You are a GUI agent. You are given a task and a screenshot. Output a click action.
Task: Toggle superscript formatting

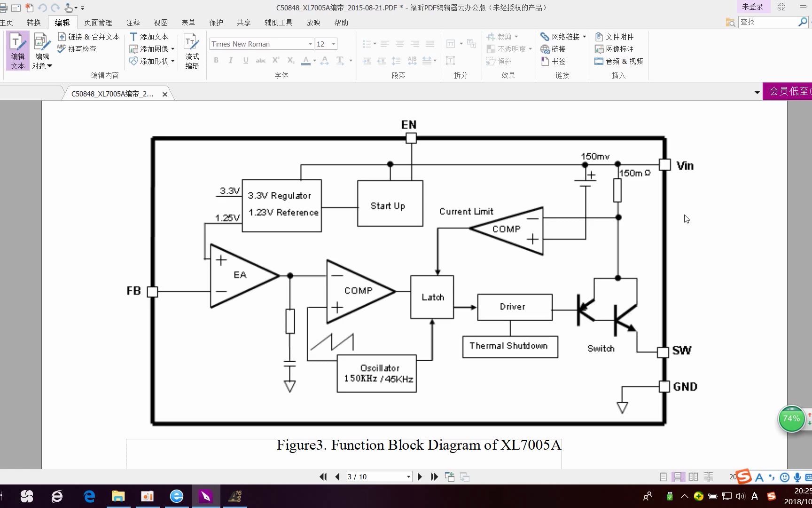point(276,60)
